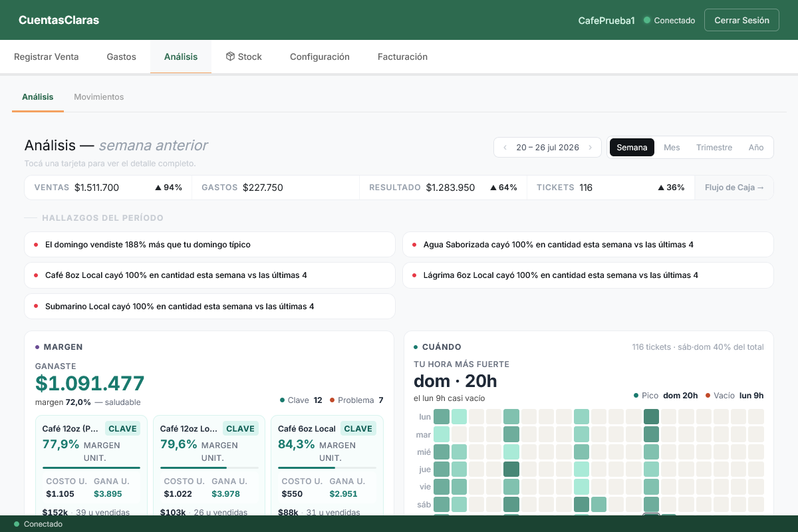
Task: Click the $3.895 GANA U. value
Action: tap(108, 494)
